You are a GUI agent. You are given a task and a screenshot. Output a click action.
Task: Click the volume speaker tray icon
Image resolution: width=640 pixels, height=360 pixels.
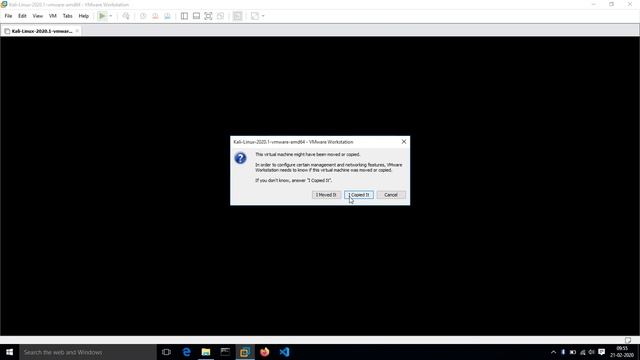[x=591, y=352]
